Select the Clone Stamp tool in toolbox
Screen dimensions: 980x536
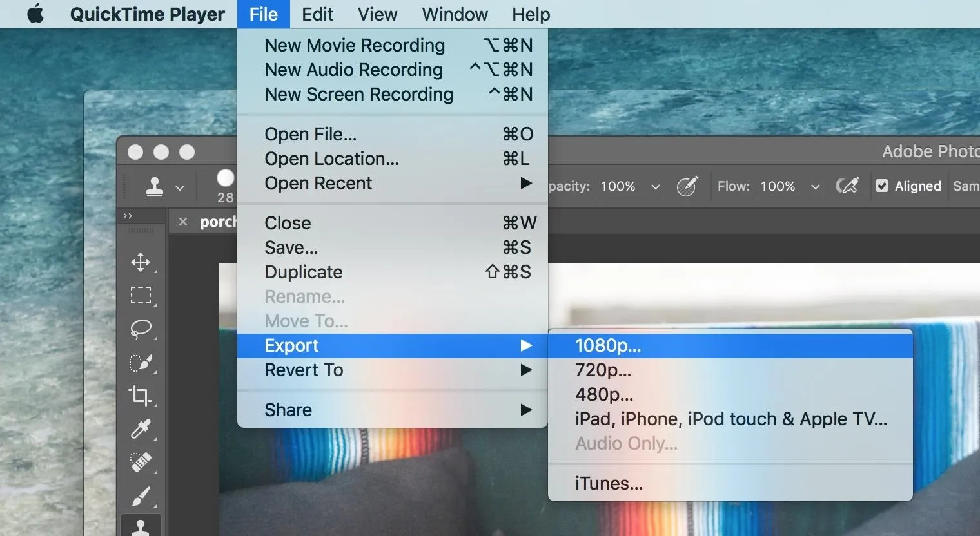point(141,526)
